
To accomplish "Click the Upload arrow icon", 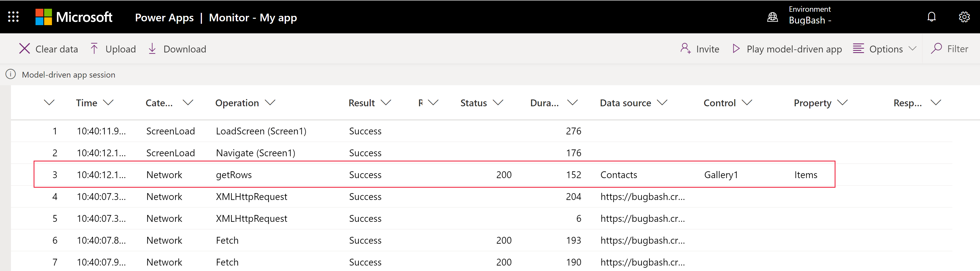I will (x=94, y=49).
